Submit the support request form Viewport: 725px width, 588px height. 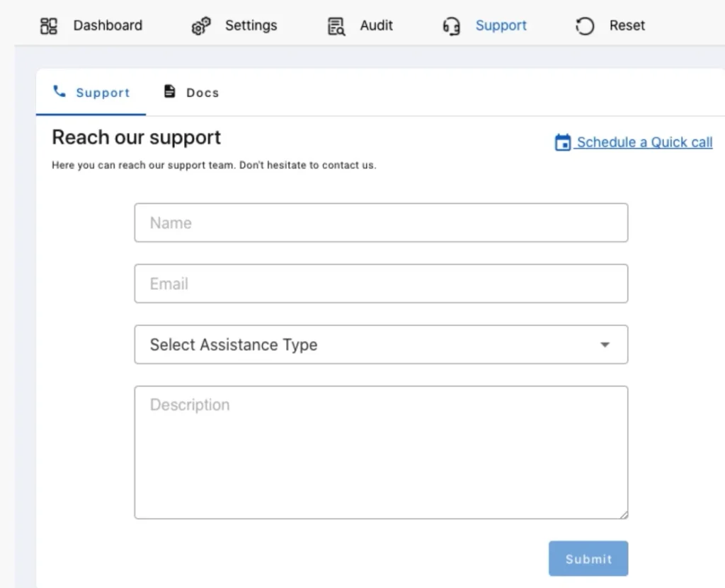click(x=588, y=558)
